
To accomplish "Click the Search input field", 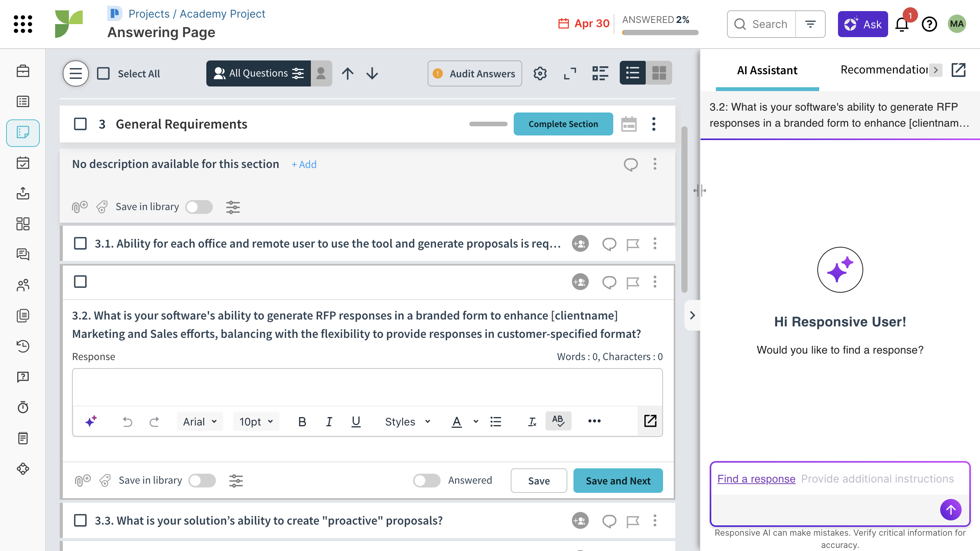I will click(x=769, y=24).
